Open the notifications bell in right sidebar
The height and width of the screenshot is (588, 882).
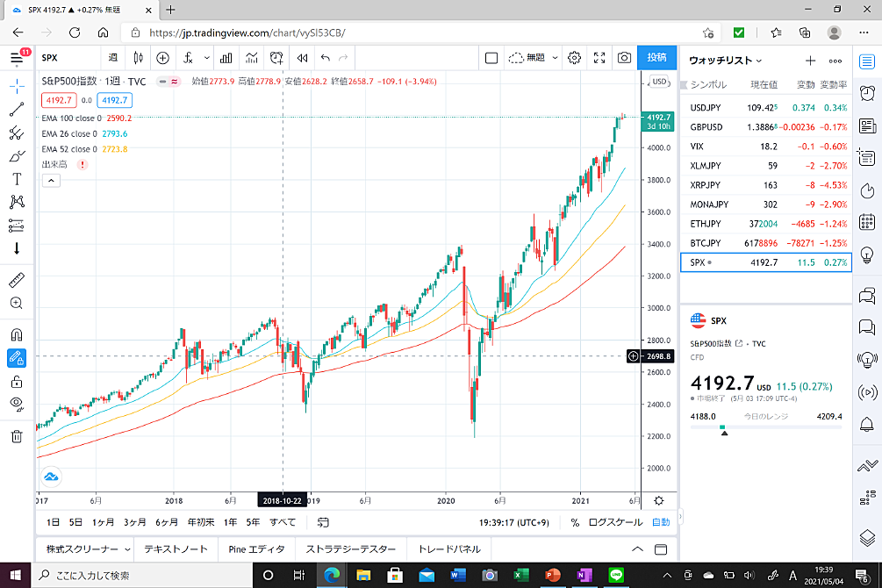[867, 424]
